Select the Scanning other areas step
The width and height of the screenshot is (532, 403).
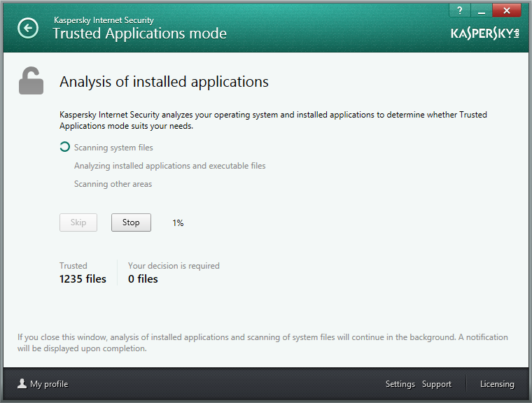pos(113,184)
